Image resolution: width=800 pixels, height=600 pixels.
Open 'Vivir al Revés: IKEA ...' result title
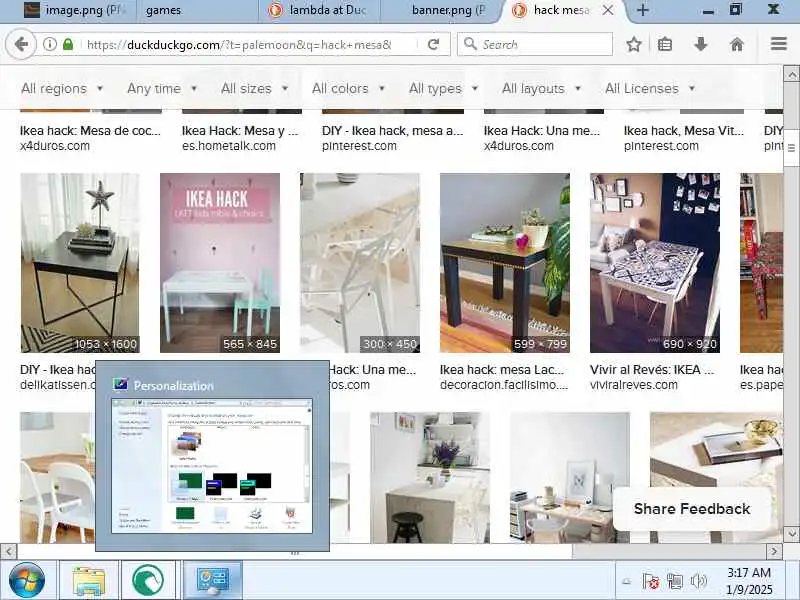pos(652,369)
